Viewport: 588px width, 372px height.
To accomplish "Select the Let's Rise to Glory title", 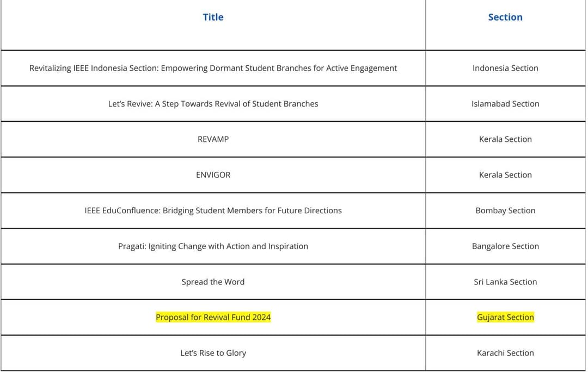I will (213, 353).
